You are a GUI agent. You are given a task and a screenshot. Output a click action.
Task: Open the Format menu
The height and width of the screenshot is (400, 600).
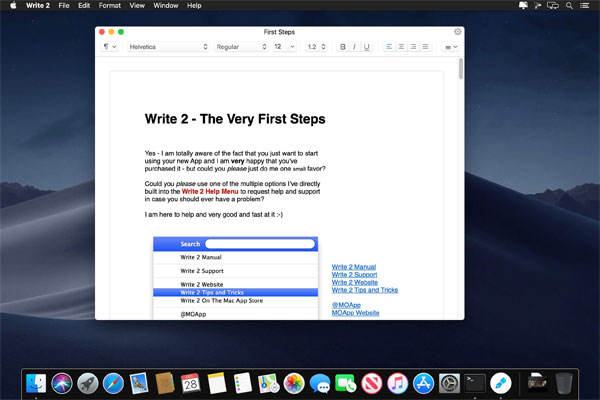click(109, 6)
